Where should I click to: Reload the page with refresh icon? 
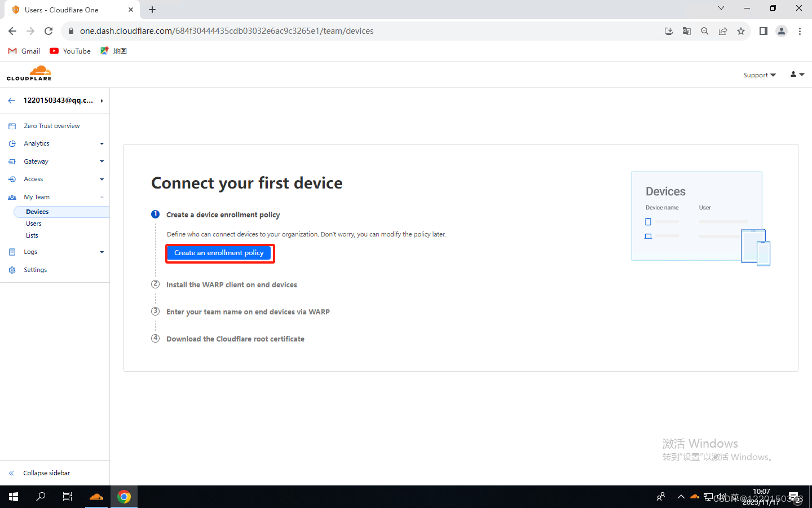[48, 31]
